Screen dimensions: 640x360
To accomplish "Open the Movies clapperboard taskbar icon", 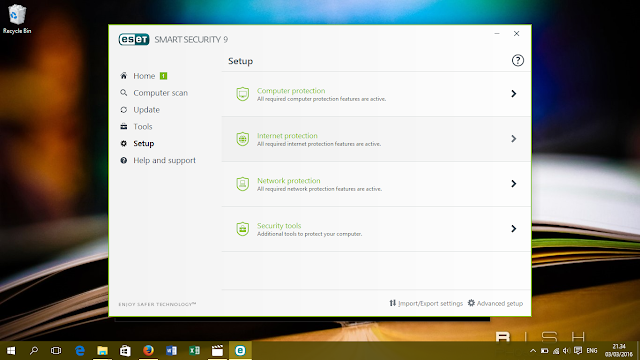I will [x=217, y=351].
